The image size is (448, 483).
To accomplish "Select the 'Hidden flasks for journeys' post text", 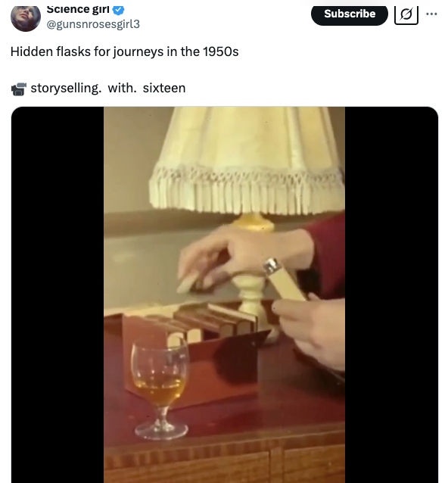I will (x=124, y=51).
